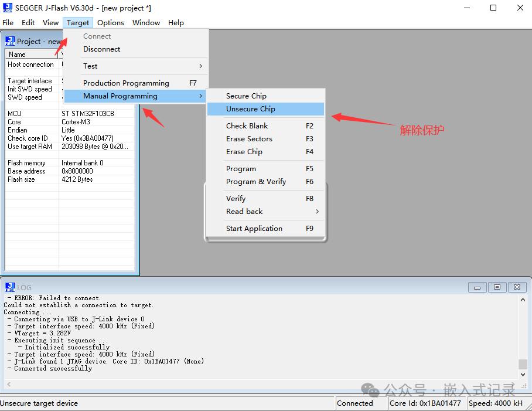Minimize the J-Flash main window
Screen dimensions: 532x411
point(467,8)
